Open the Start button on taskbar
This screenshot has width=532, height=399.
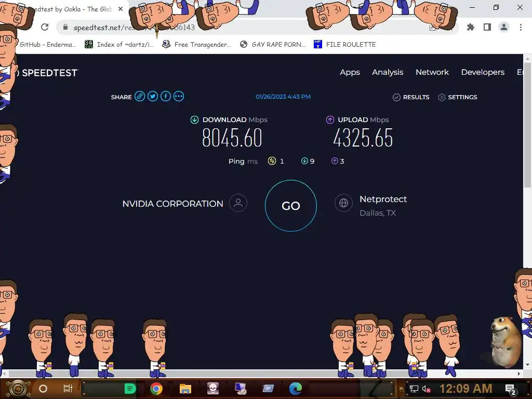[18, 389]
